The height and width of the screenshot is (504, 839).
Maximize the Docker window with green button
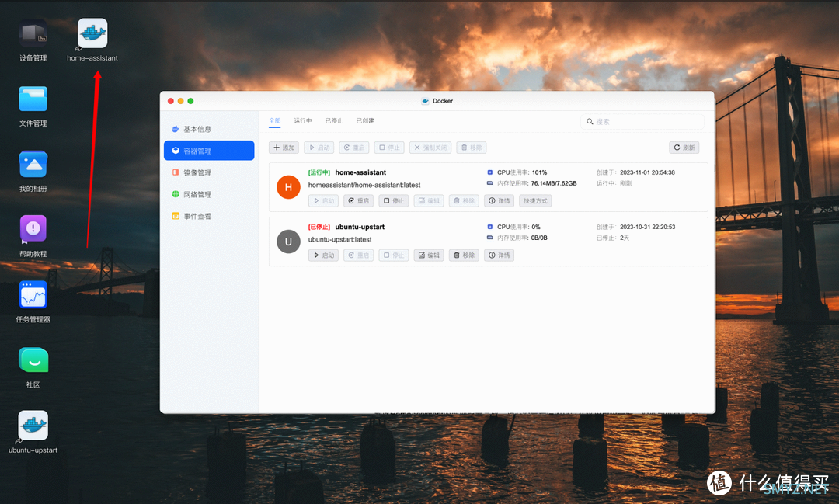pyautogui.click(x=190, y=101)
